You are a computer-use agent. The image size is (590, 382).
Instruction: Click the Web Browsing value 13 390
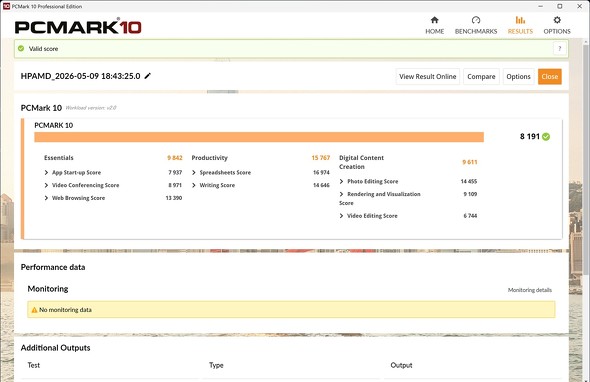[x=173, y=198]
